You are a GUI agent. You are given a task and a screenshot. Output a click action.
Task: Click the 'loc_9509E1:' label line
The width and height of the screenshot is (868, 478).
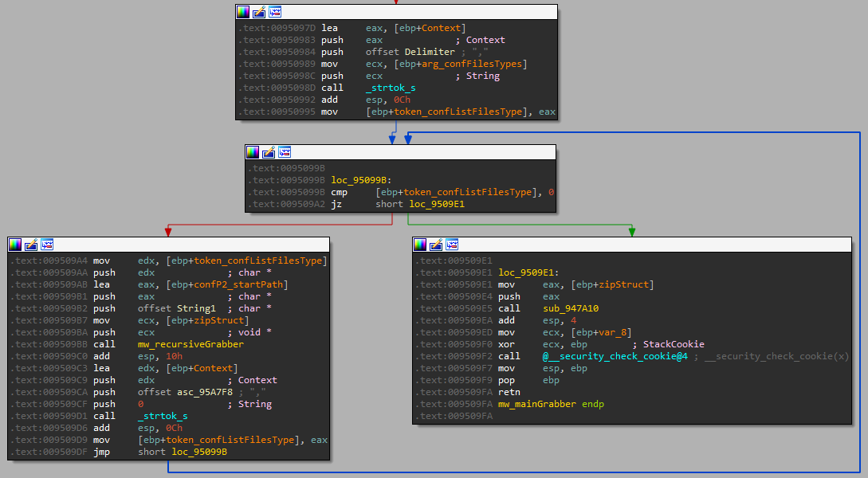(528, 272)
